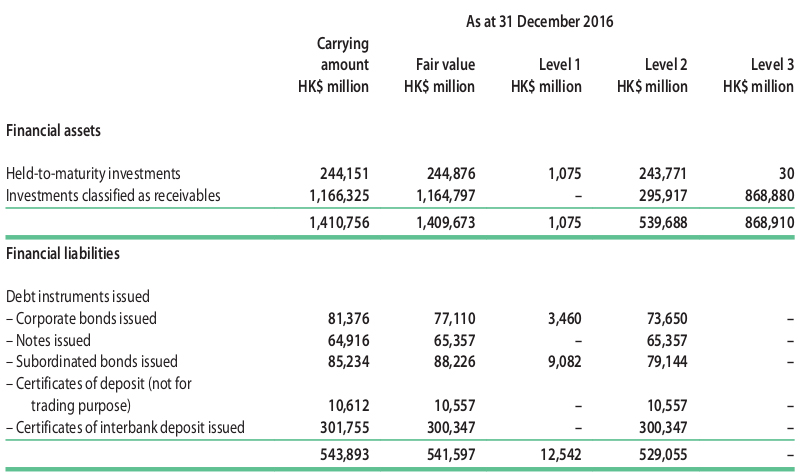Select fair value 244,876
Screen dimensions: 800x474
[451, 174]
